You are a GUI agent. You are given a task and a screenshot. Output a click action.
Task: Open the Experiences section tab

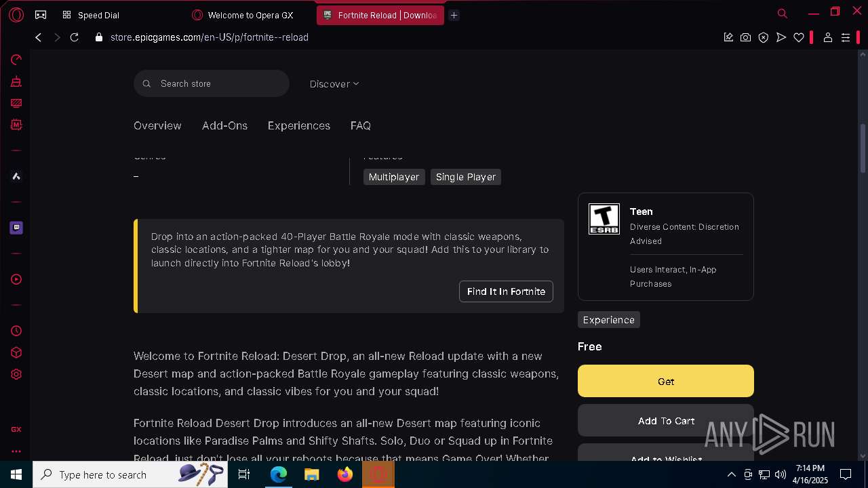(299, 125)
